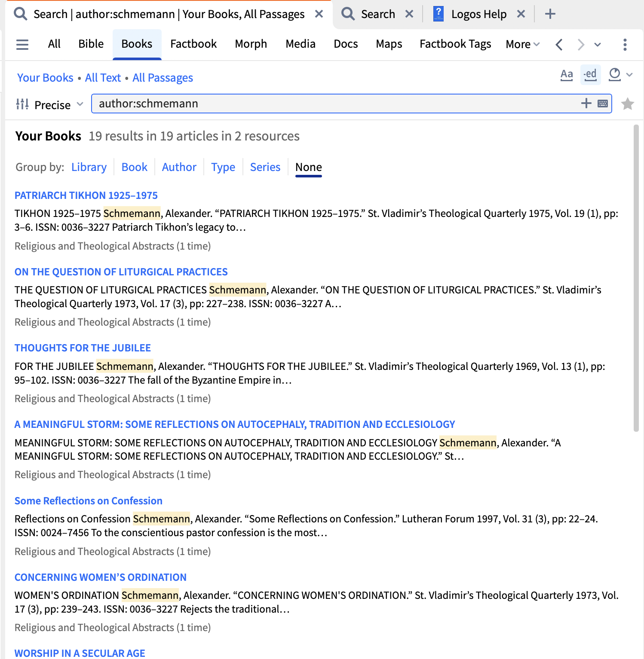644x659 pixels.
Task: Group results by Author
Action: (x=179, y=167)
